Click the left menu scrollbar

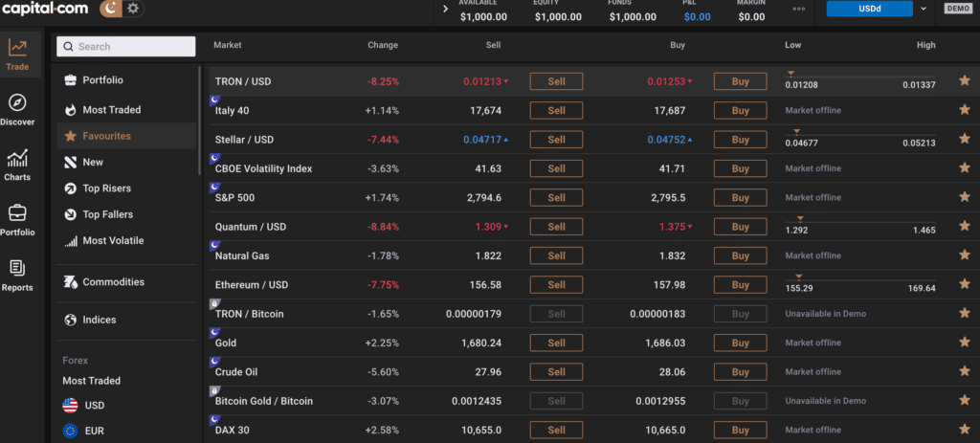point(200,120)
